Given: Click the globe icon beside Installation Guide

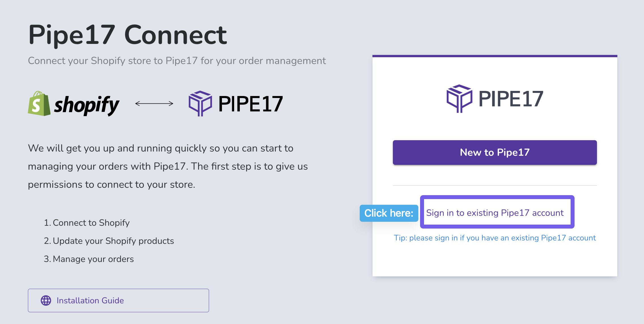Looking at the screenshot, I should tap(46, 300).
